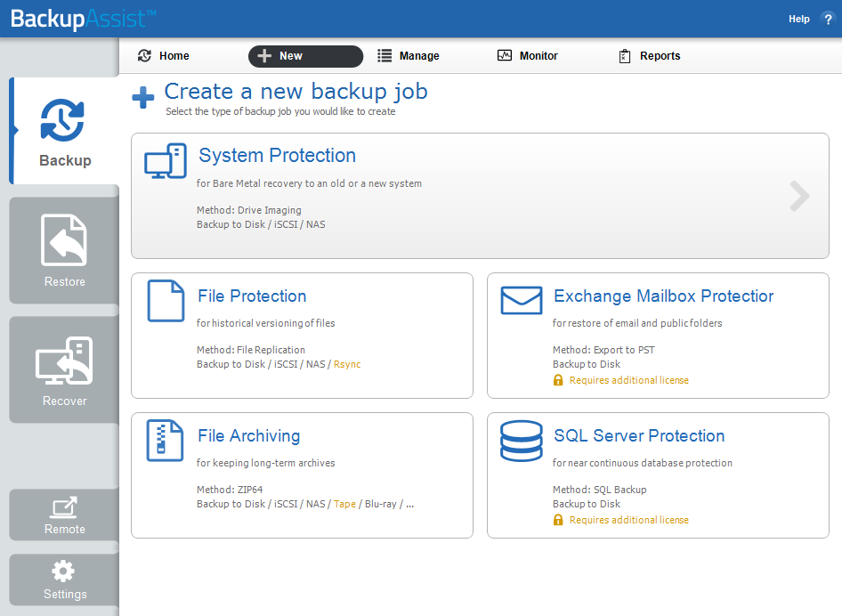Switch to the Manage tab
This screenshot has height=616, width=842.
click(409, 56)
